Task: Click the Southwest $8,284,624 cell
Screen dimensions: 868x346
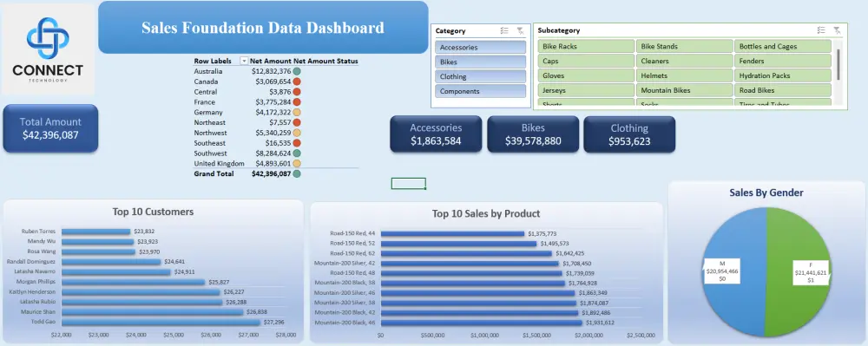Action: pos(271,153)
